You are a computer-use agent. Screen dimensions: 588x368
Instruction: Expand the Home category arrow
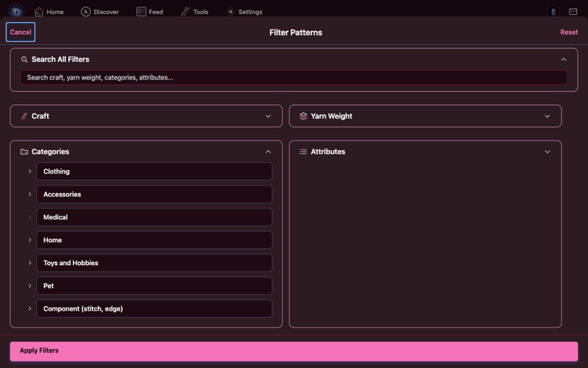(x=29, y=240)
